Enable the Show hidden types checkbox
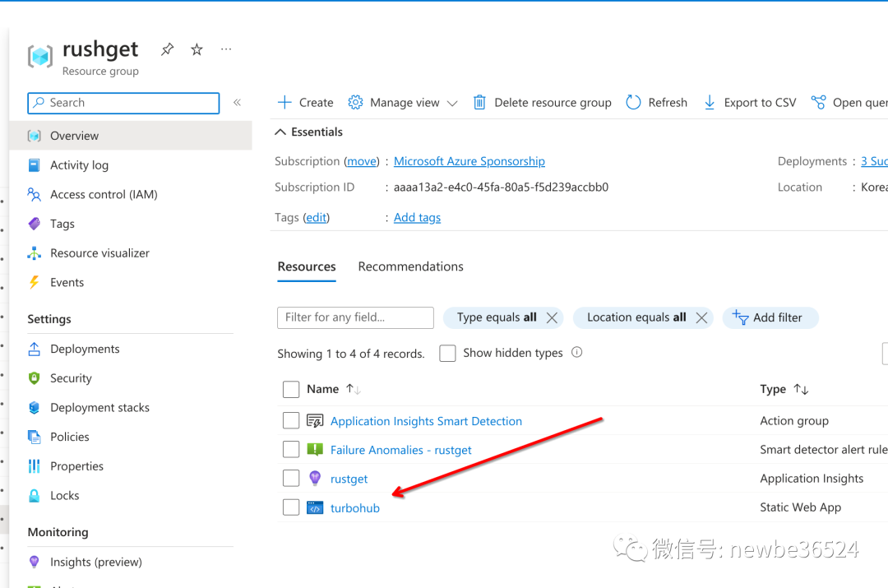888x588 pixels. coord(448,353)
